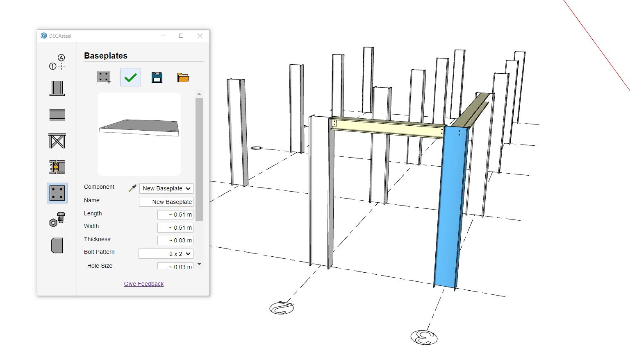
Task: Open the Grid tool in sidebar
Action: pyautogui.click(x=57, y=62)
